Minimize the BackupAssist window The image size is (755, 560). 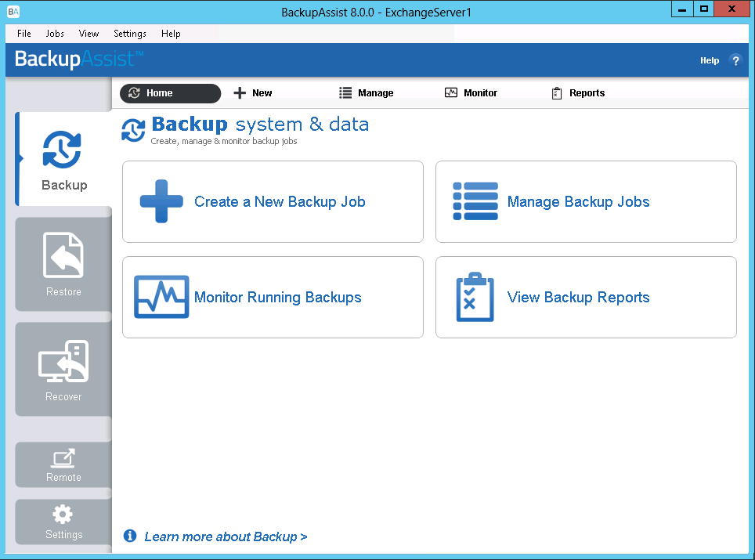pyautogui.click(x=682, y=9)
